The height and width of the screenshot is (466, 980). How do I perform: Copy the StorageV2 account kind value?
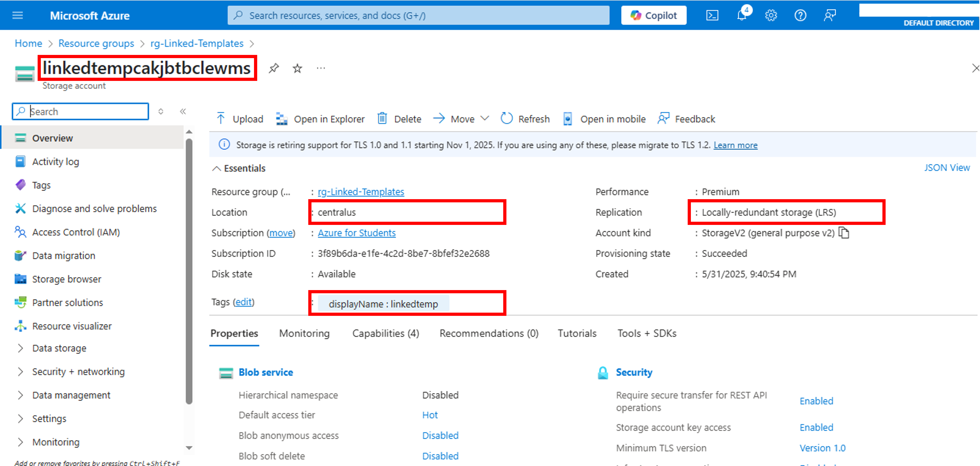coord(845,233)
